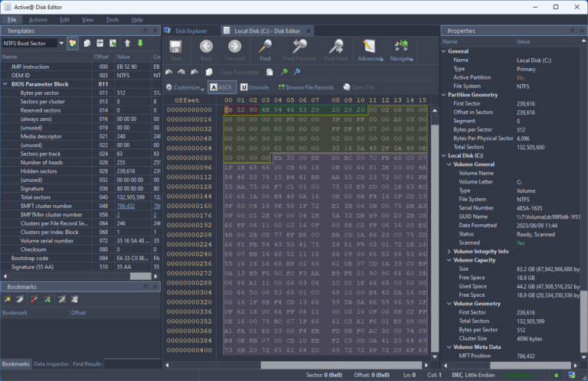Image resolution: width=588 pixels, height=381 pixels.
Task: Open the NTFS Boot Sector template dropdown
Action: 61,44
